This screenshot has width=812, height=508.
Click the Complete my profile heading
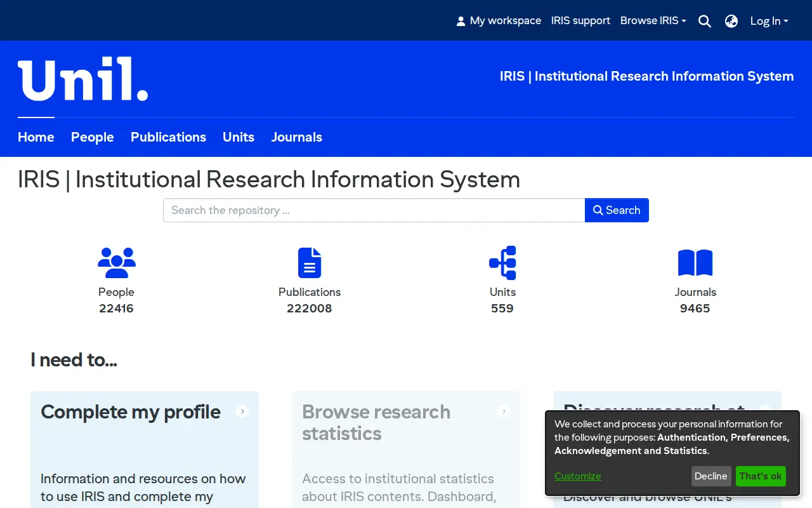point(131,412)
